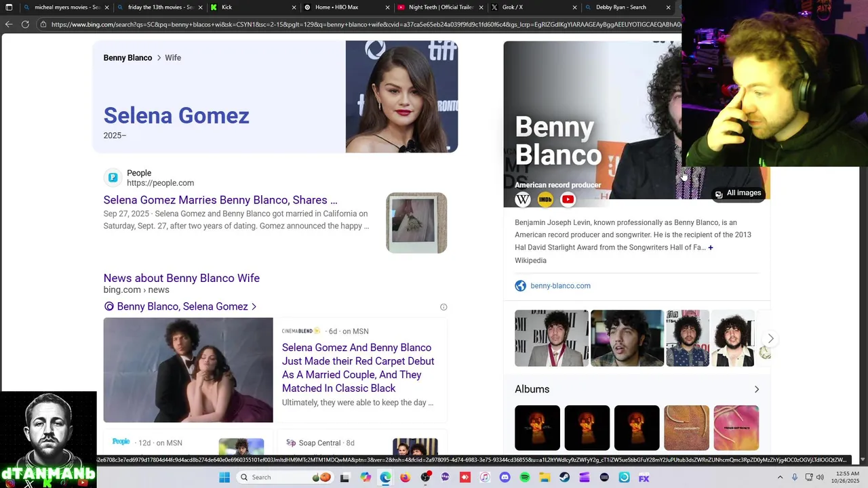The height and width of the screenshot is (488, 868).
Task: Open the tab actions menu icon
Action: [x=9, y=7]
